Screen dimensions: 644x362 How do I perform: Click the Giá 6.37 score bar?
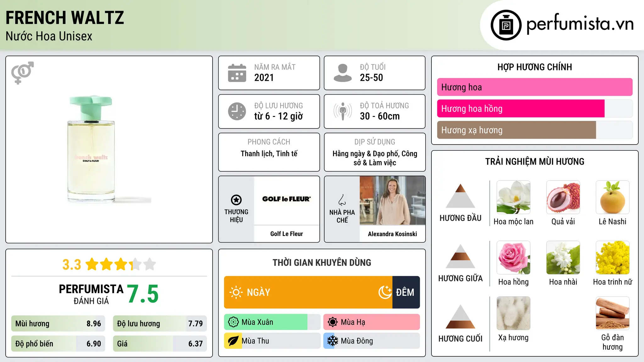tap(160, 344)
